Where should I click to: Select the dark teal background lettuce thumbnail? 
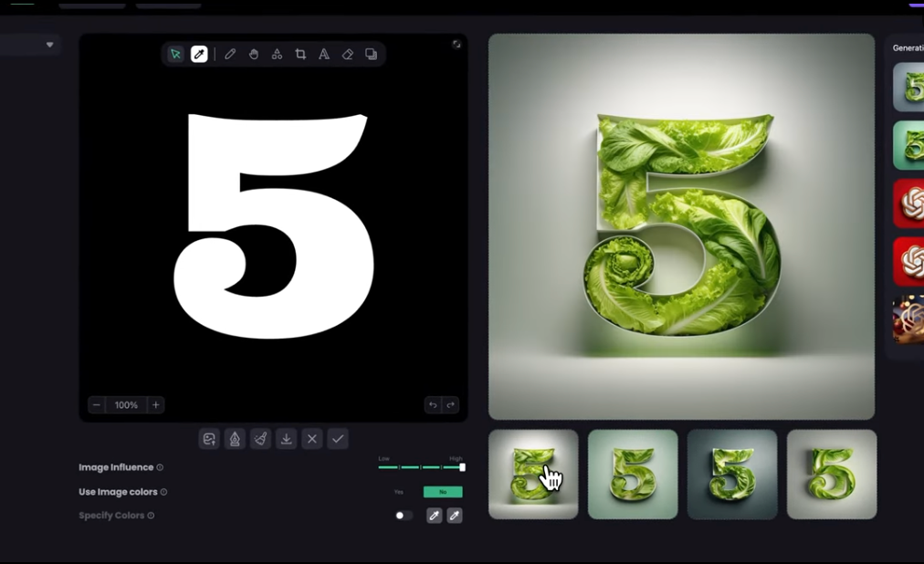732,475
